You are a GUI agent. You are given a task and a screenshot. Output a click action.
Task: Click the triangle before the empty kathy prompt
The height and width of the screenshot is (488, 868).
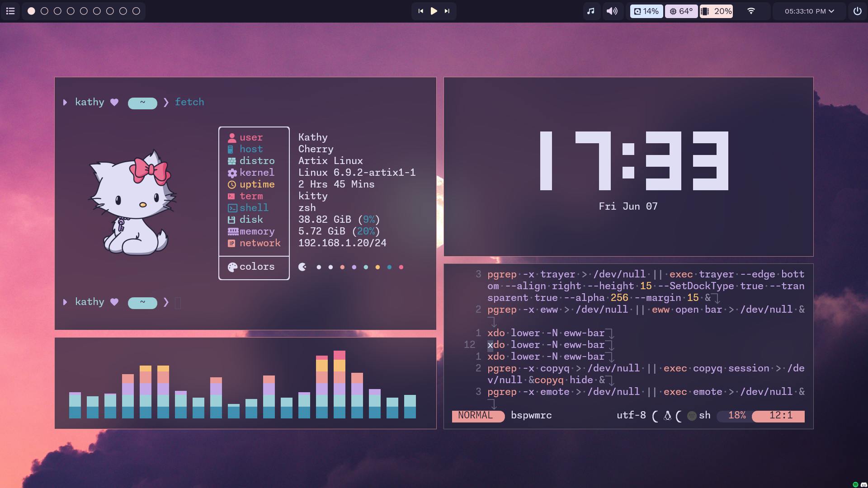tap(65, 302)
